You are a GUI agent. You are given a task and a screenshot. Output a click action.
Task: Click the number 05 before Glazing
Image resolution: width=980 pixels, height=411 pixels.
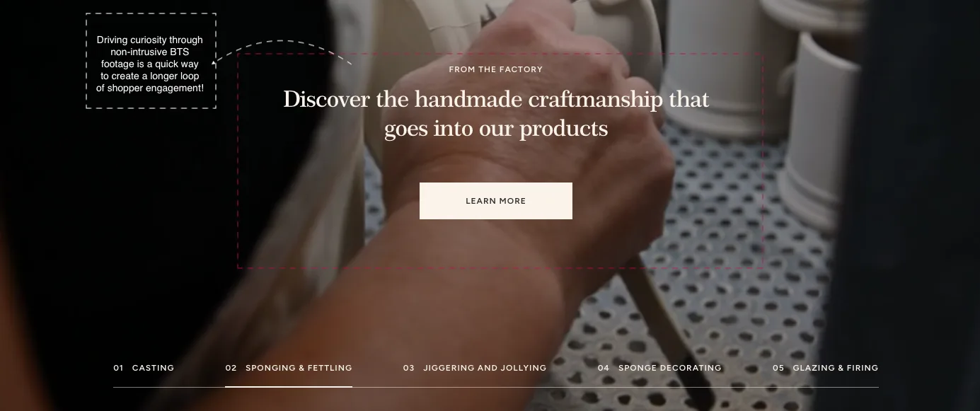[x=778, y=368]
